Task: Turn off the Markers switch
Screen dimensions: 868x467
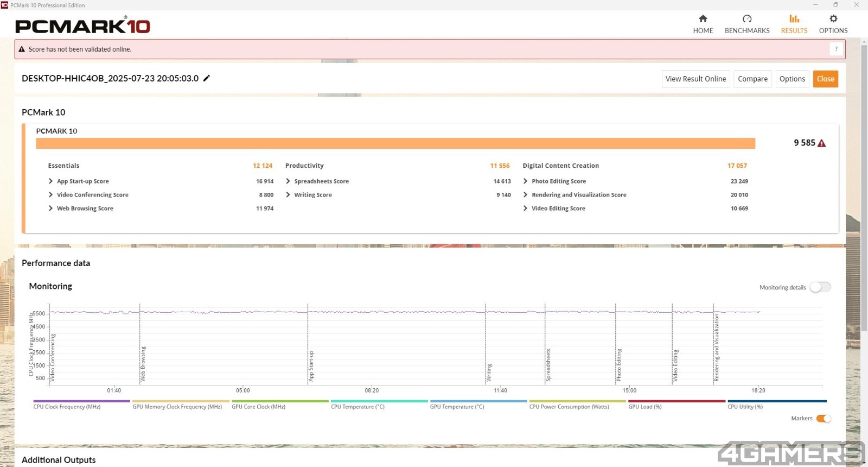Action: pyautogui.click(x=824, y=419)
